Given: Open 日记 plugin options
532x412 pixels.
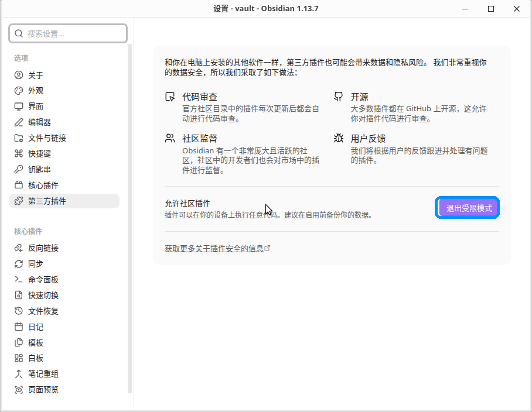Looking at the screenshot, I should (64, 327).
